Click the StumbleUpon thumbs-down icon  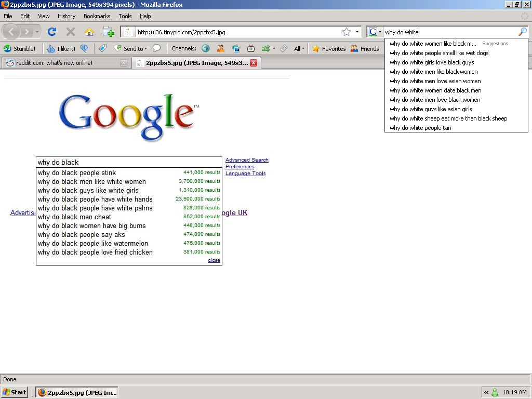tap(84, 48)
